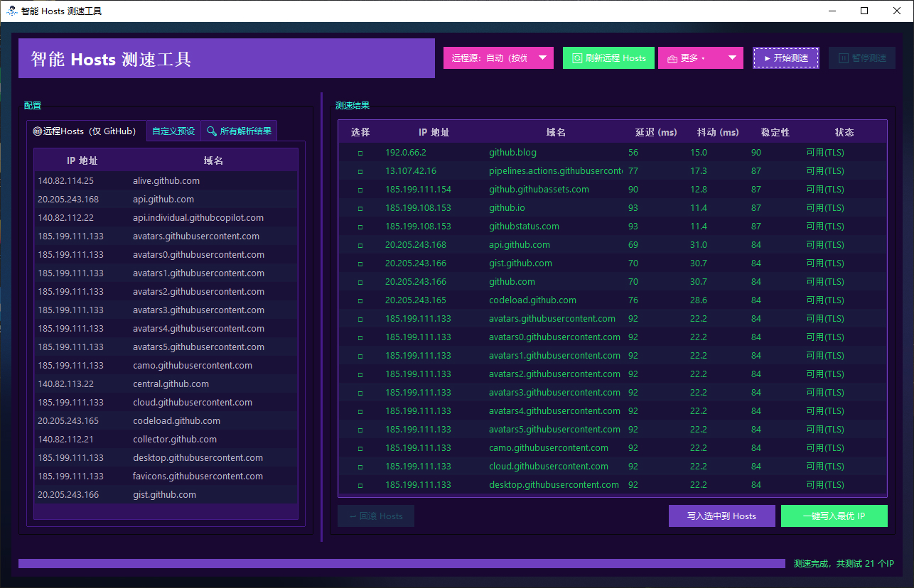The image size is (914, 588).
Task: Click the 域名 header in the results table
Action: pos(556,132)
